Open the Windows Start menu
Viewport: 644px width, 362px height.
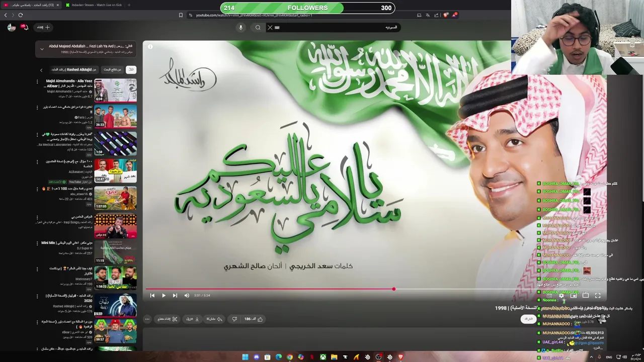pos(245,357)
